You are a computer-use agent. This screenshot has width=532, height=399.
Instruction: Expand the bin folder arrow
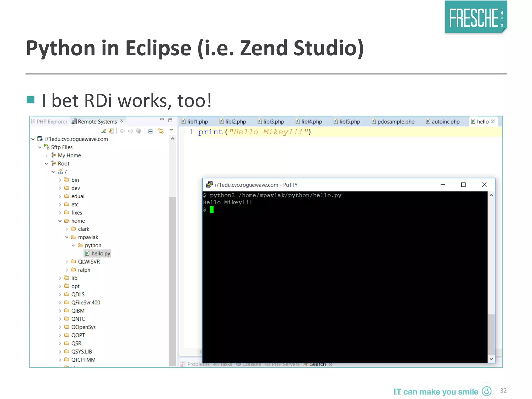60,180
